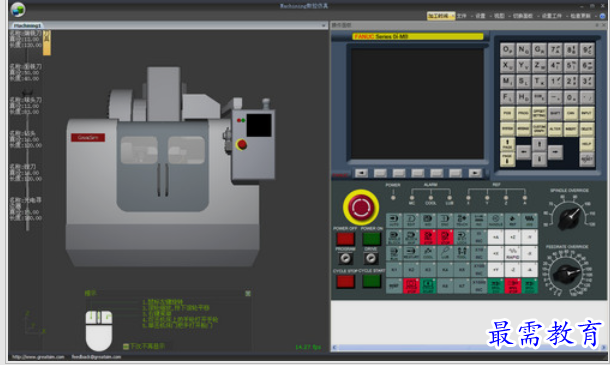Select EDIT mode on operator panel
The width and height of the screenshot is (610, 365).
[411, 221]
